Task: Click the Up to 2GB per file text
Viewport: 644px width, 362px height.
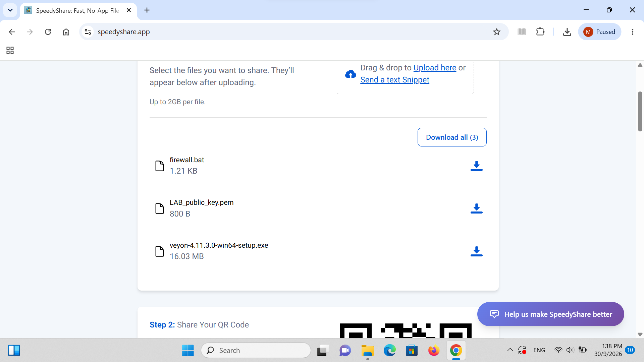Action: pyautogui.click(x=177, y=102)
